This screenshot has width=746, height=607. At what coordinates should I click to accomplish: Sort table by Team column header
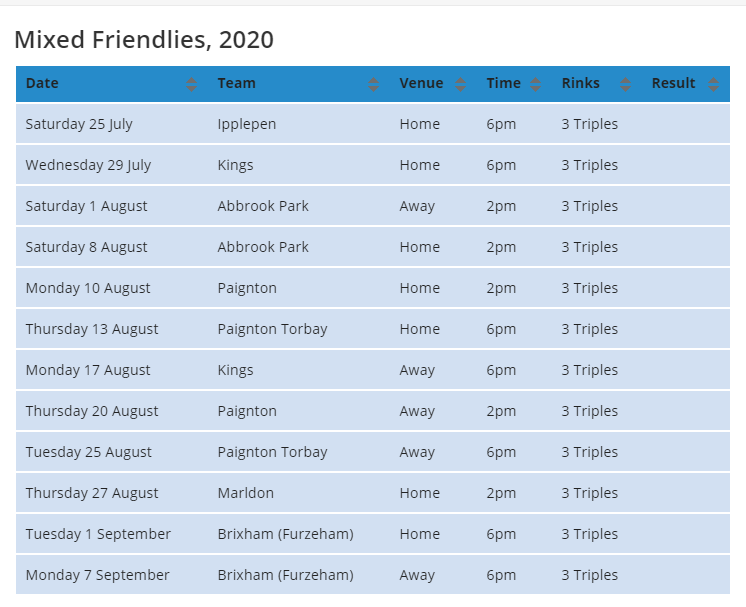236,84
